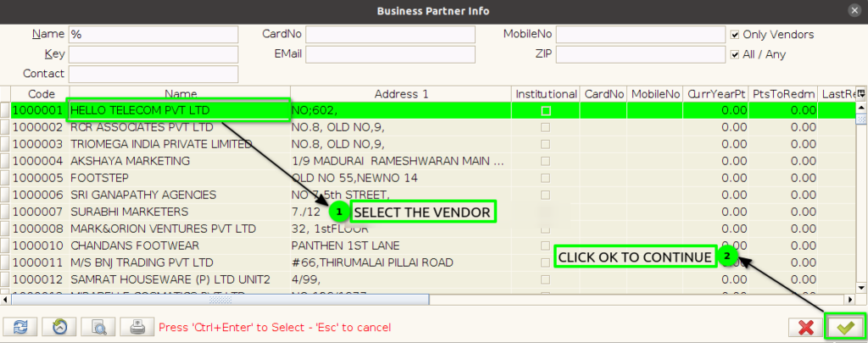Click the ZIP input field

coord(641,54)
